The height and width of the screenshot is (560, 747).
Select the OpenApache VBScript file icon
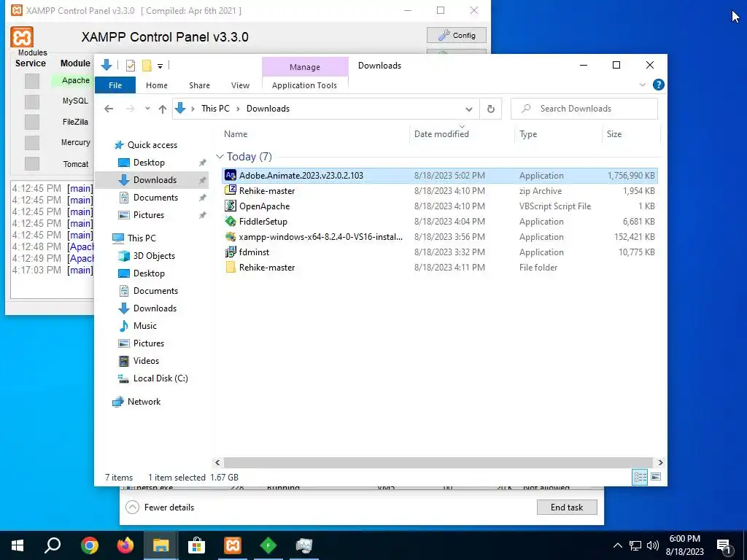[x=231, y=206]
